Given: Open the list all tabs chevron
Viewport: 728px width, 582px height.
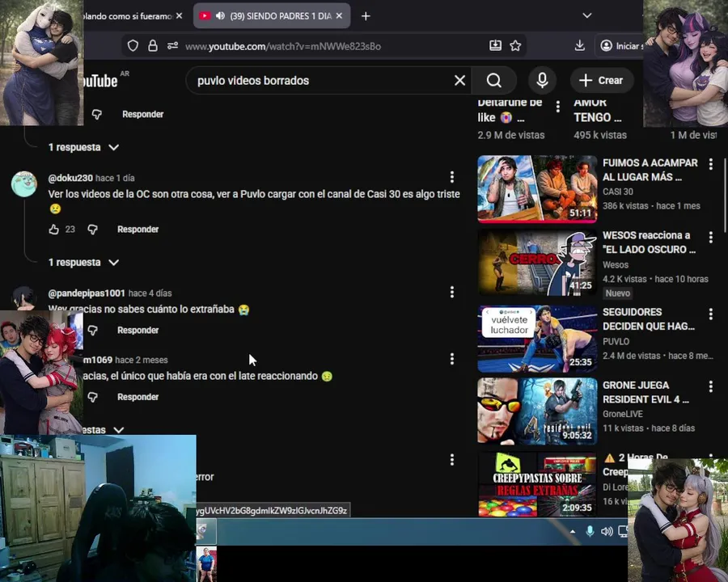Looking at the screenshot, I should coord(587,15).
